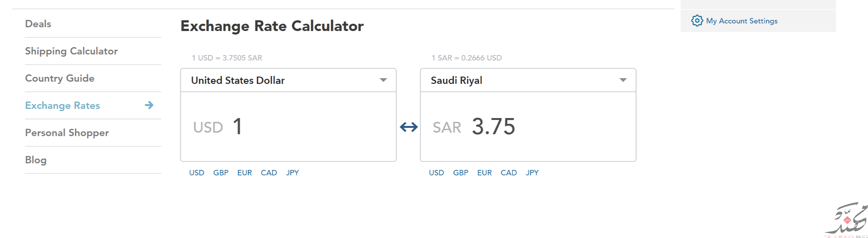Image resolution: width=868 pixels, height=238 pixels.
Task: Click the My Account Settings gear icon
Action: 697,21
